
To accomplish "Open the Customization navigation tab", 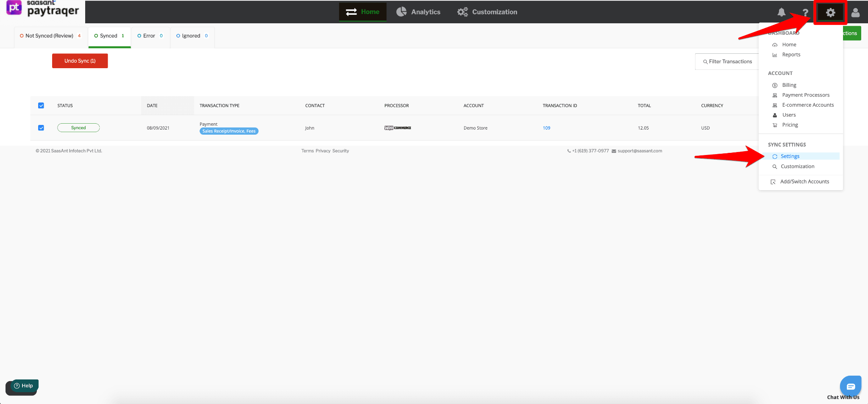I will click(x=487, y=12).
